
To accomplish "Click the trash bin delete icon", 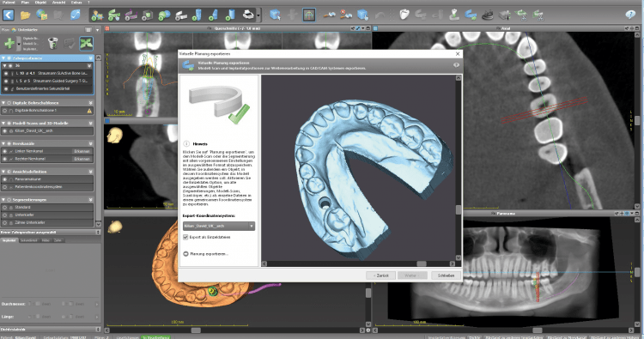I will [x=52, y=43].
